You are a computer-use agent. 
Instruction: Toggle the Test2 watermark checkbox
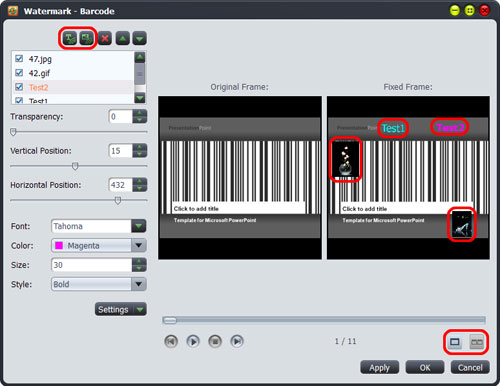pyautogui.click(x=19, y=87)
